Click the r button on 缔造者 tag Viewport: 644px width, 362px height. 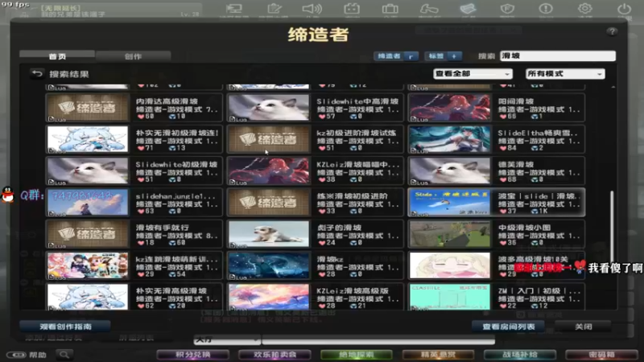pos(411,56)
